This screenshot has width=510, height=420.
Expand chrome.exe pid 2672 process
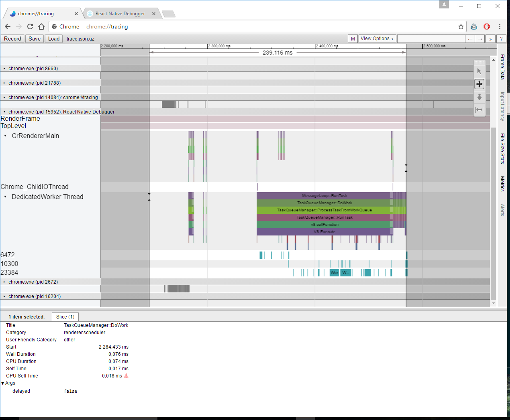4,282
